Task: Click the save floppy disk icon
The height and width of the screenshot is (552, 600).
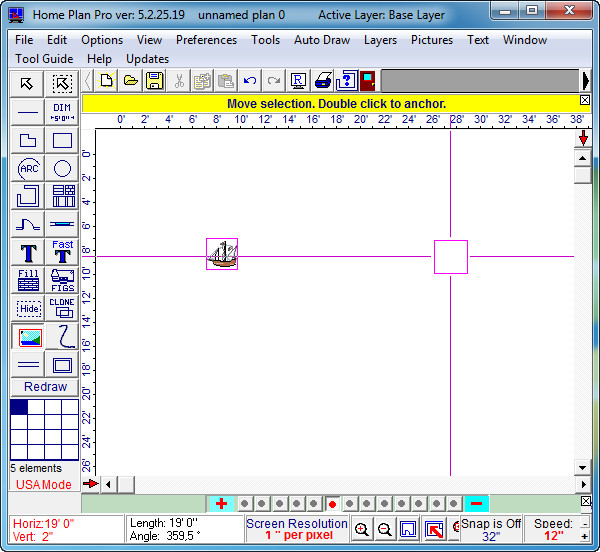Action: (x=155, y=81)
